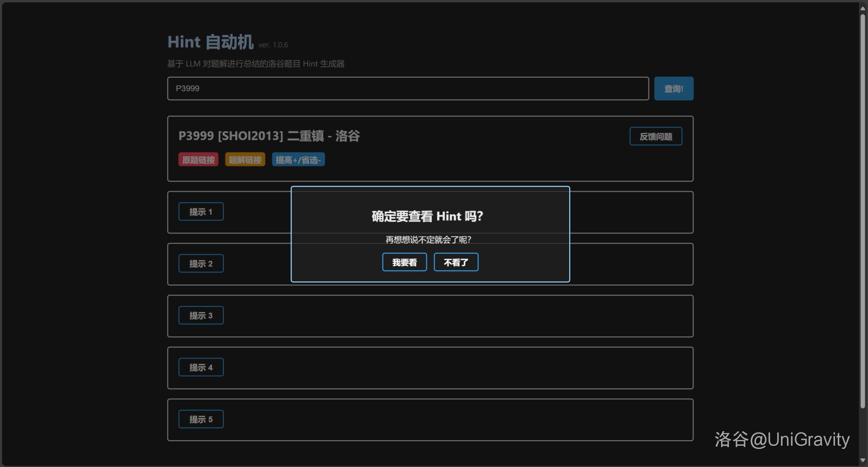Click the scrollbar down arrow

(x=863, y=460)
